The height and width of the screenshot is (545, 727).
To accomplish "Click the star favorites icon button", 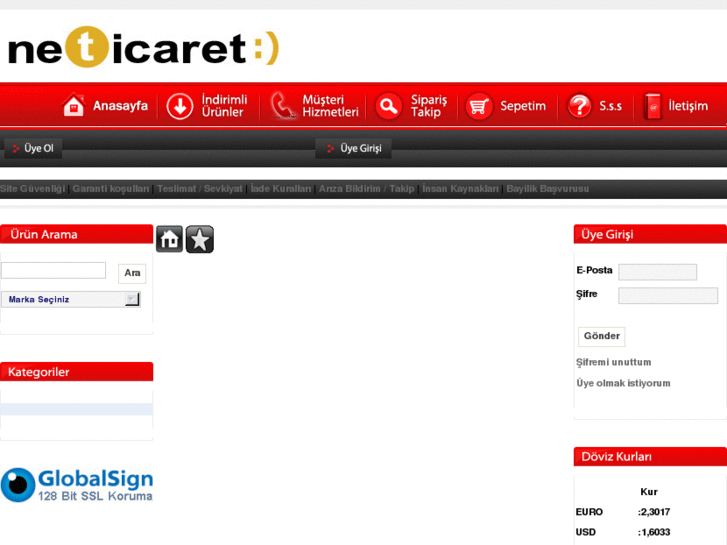I will click(200, 239).
